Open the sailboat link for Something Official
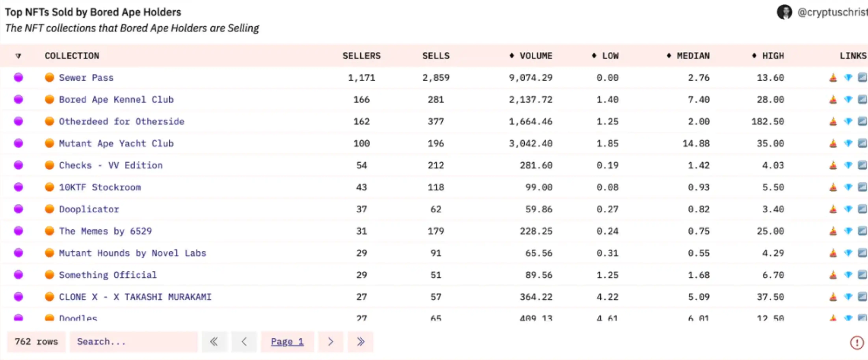 (833, 275)
